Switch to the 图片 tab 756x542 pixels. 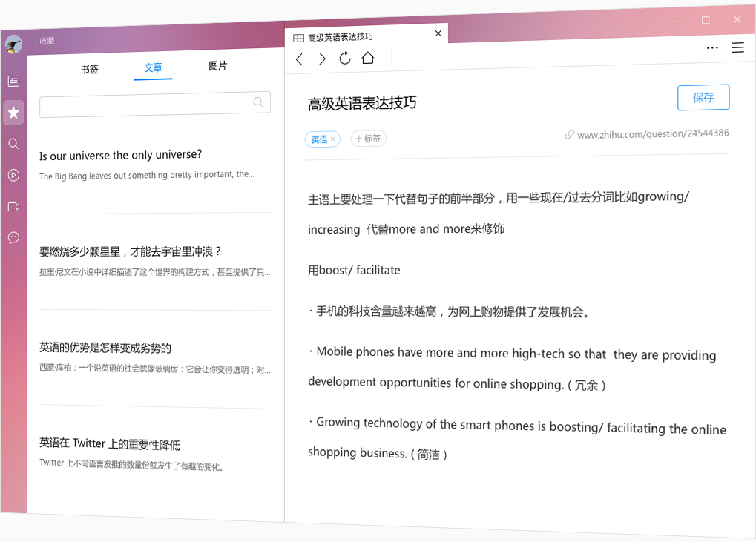point(218,66)
